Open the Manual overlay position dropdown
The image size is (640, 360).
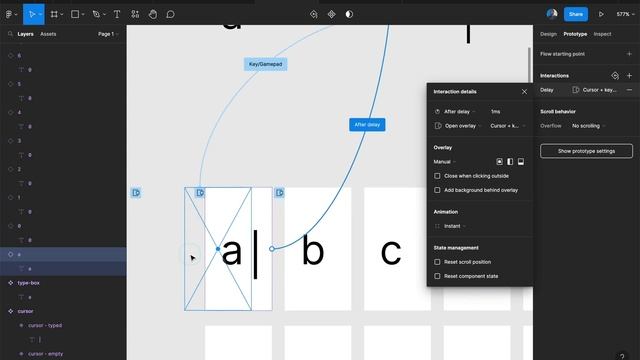click(x=444, y=162)
